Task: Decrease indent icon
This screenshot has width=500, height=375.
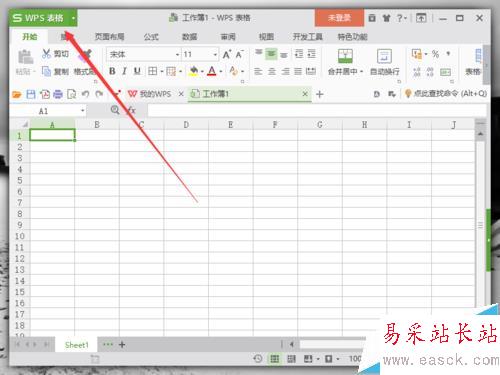Action: point(299,54)
